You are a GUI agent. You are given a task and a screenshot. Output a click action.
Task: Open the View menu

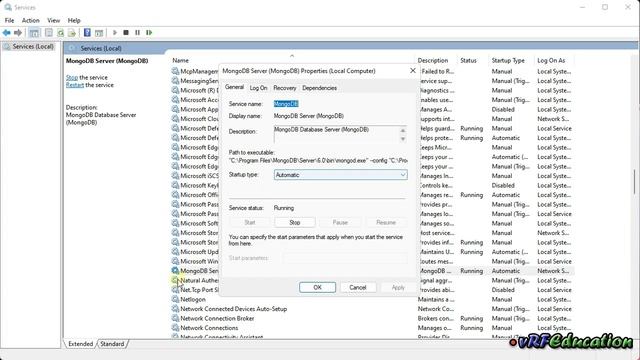pyautogui.click(x=53, y=20)
